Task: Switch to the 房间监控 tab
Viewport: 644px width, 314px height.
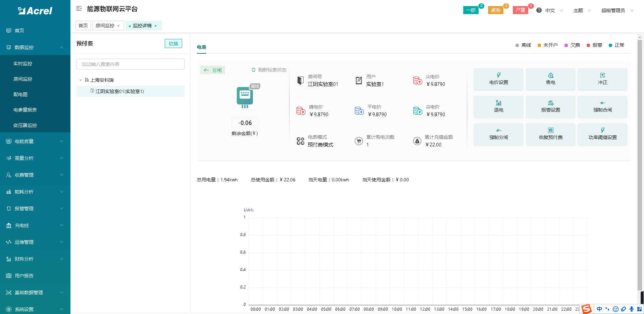Action: (x=105, y=26)
